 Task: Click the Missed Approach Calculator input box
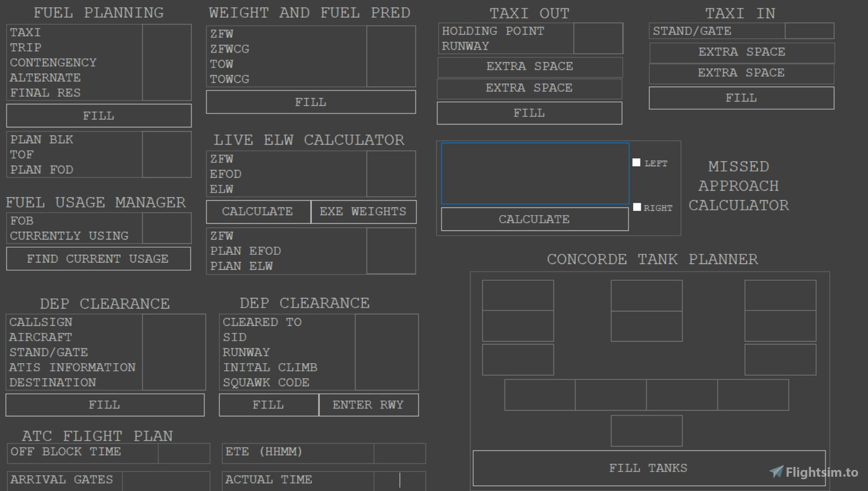pyautogui.click(x=534, y=174)
